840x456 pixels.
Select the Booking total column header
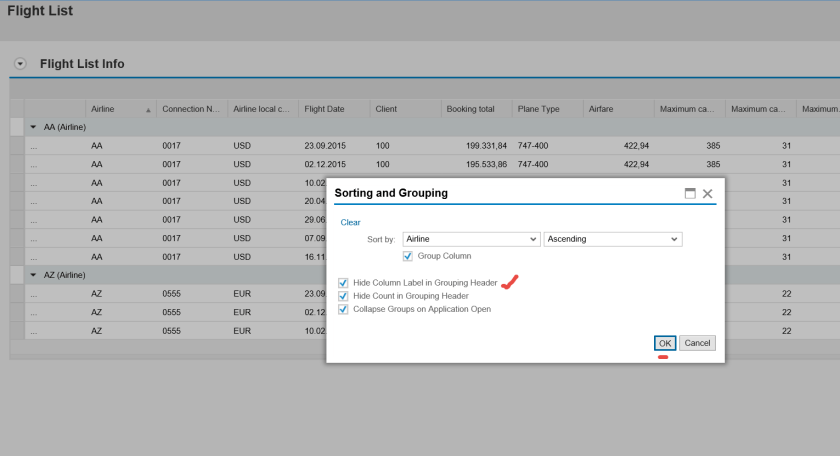pos(470,109)
